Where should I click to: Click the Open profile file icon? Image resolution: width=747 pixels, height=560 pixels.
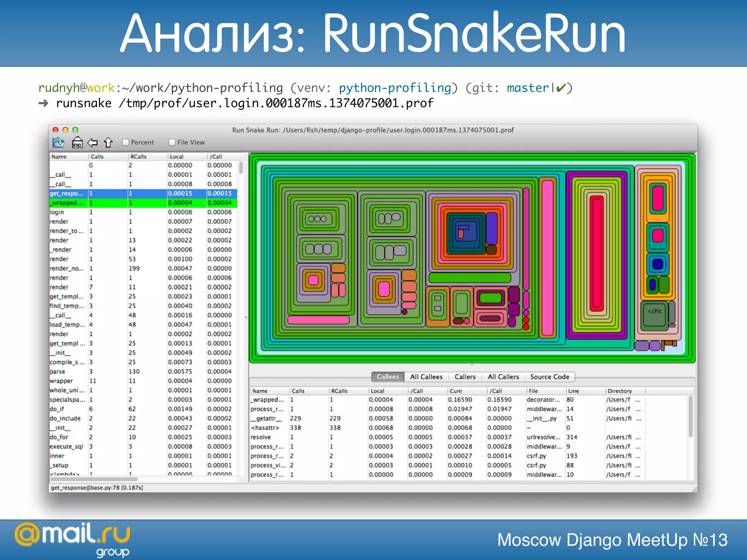click(x=58, y=143)
